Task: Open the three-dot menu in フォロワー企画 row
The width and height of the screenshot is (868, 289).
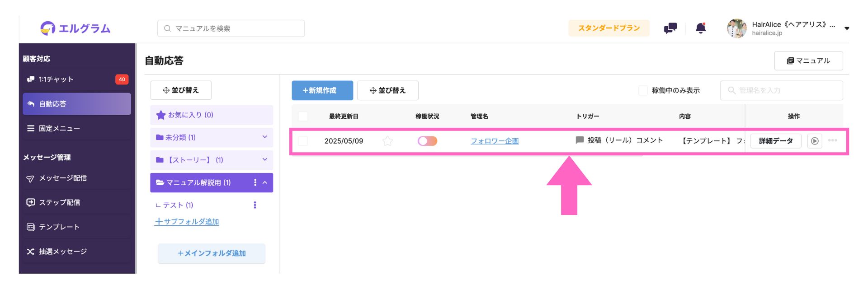Action: pyautogui.click(x=833, y=140)
